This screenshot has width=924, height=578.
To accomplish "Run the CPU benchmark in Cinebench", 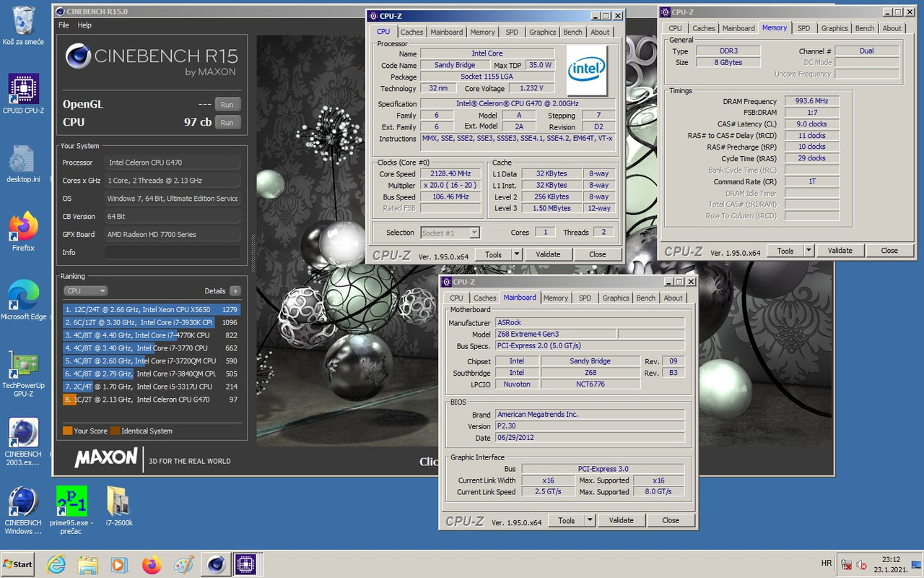I will (227, 122).
